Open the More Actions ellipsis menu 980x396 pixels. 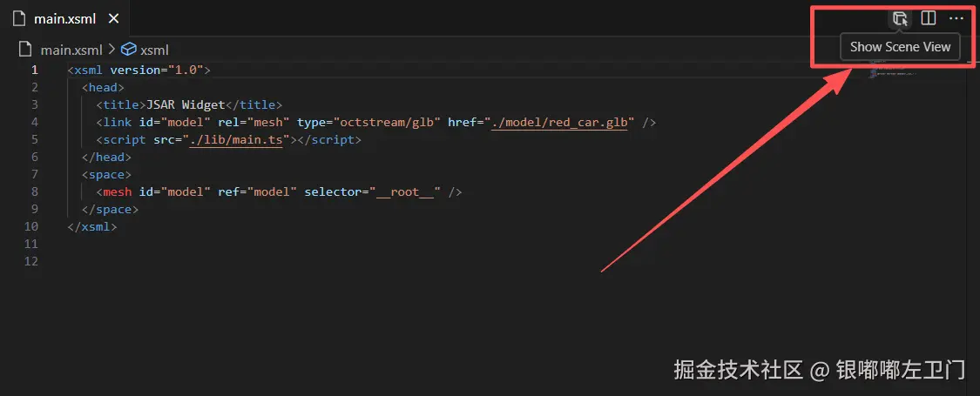click(956, 18)
